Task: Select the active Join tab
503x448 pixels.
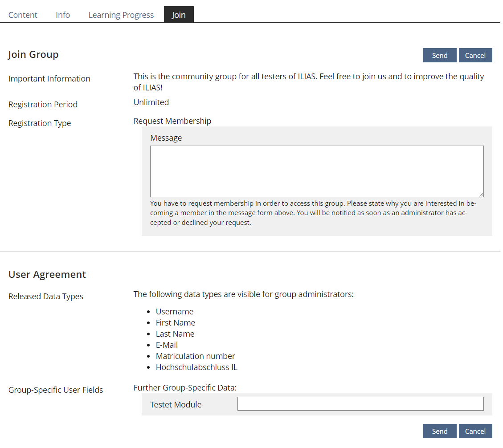Action: point(178,15)
